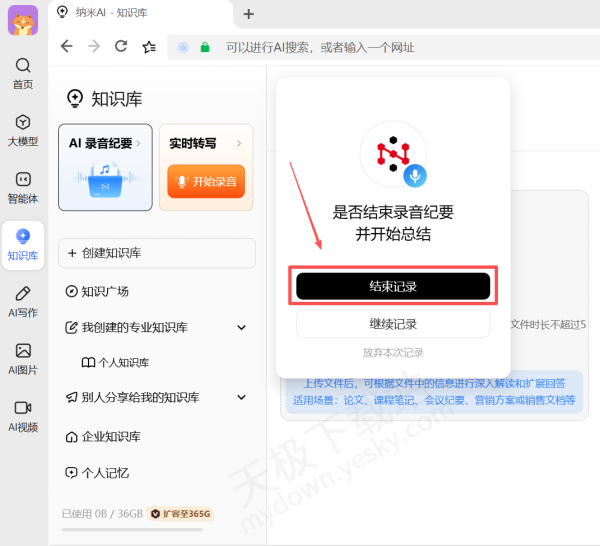Click the 首页 search icon in sidebar
Viewport: 600px width, 546px height.
coord(22,66)
